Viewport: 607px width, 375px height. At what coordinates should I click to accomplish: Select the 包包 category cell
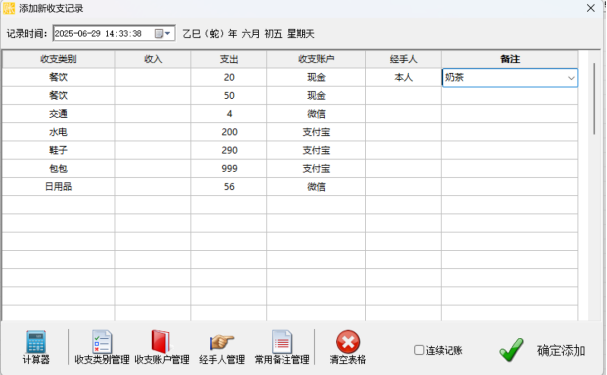coord(58,168)
